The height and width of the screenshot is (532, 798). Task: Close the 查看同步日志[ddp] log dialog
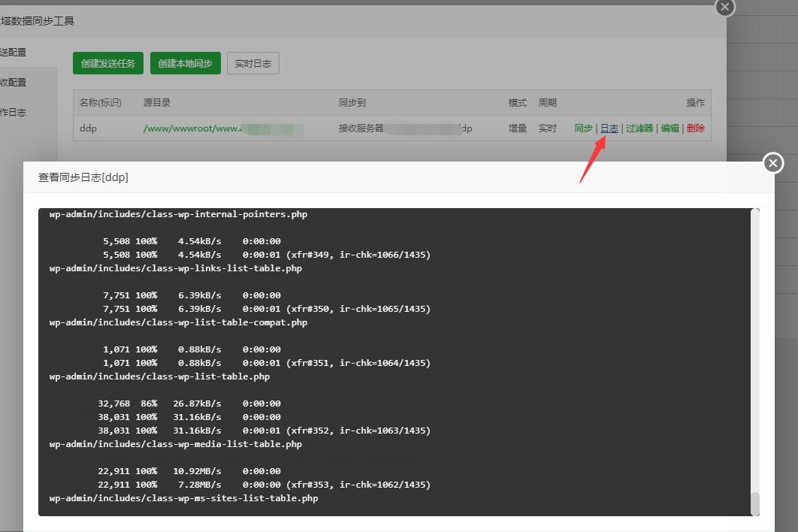pyautogui.click(x=773, y=163)
